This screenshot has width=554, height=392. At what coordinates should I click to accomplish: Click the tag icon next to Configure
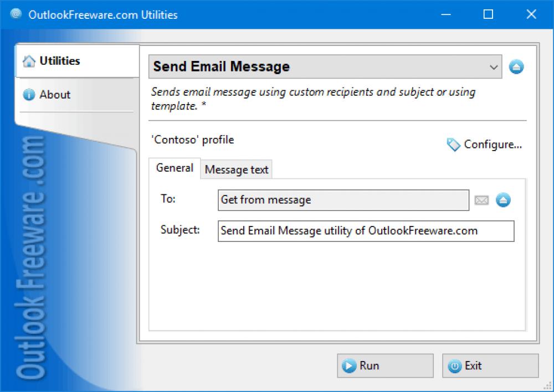(x=453, y=145)
